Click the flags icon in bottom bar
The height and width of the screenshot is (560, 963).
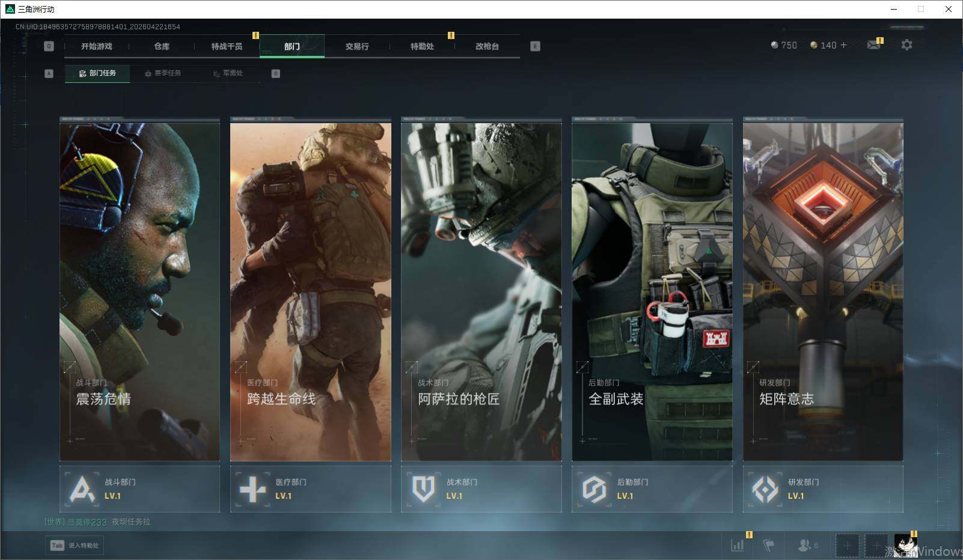(x=768, y=545)
